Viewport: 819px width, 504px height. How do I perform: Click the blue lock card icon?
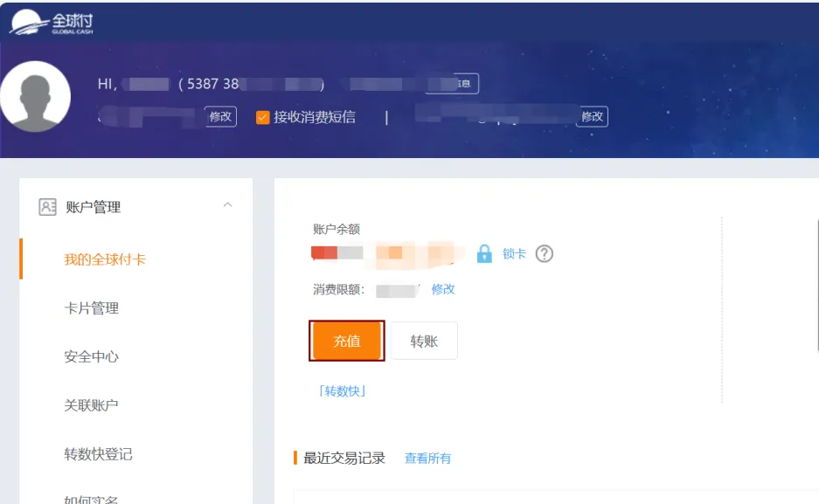[x=484, y=254]
